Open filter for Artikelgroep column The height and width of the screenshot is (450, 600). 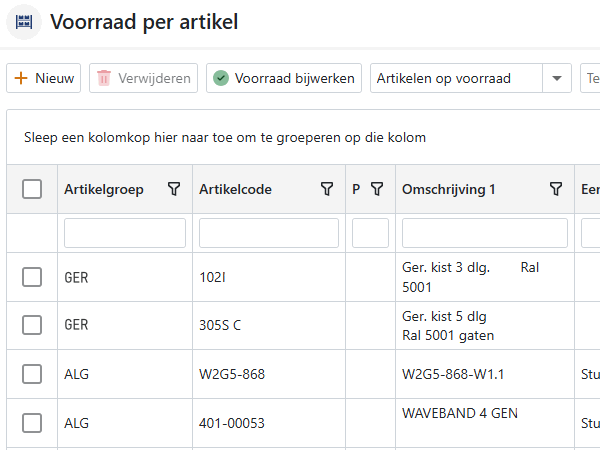pos(174,189)
